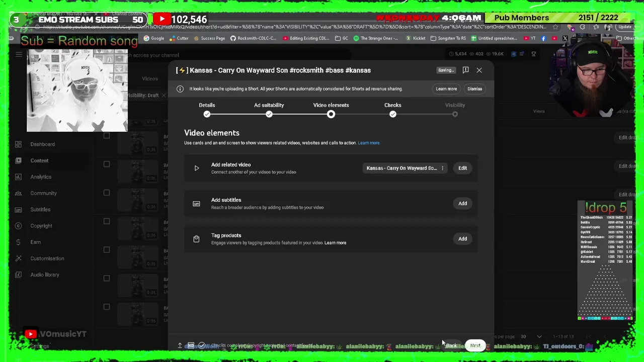Screen dimensions: 644x362
Task: Open the Untitled spreadsheet bookmark
Action: pos(494,38)
